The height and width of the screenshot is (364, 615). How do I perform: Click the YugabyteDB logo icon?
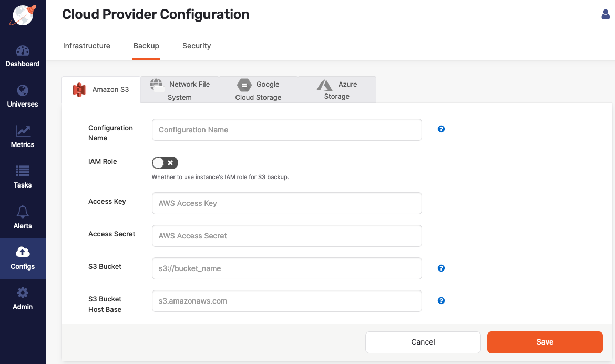click(x=23, y=15)
